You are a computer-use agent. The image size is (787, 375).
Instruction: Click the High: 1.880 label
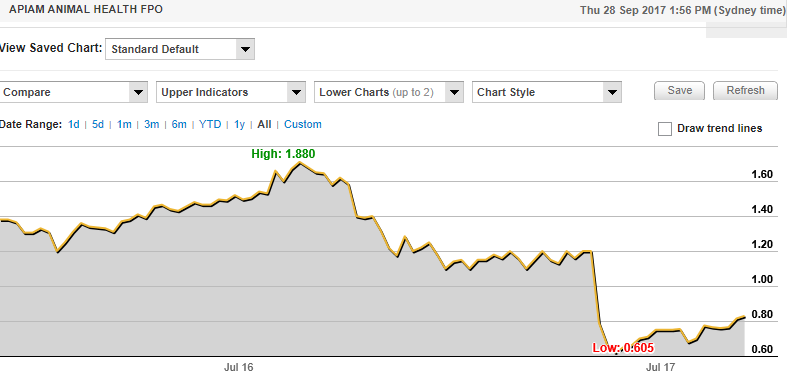point(284,154)
